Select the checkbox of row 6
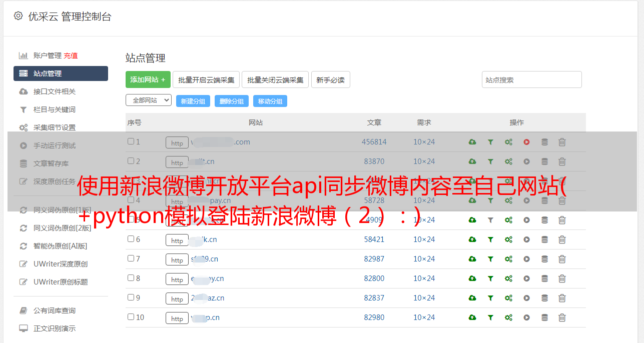Screen dimensions: 644x343 131,239
